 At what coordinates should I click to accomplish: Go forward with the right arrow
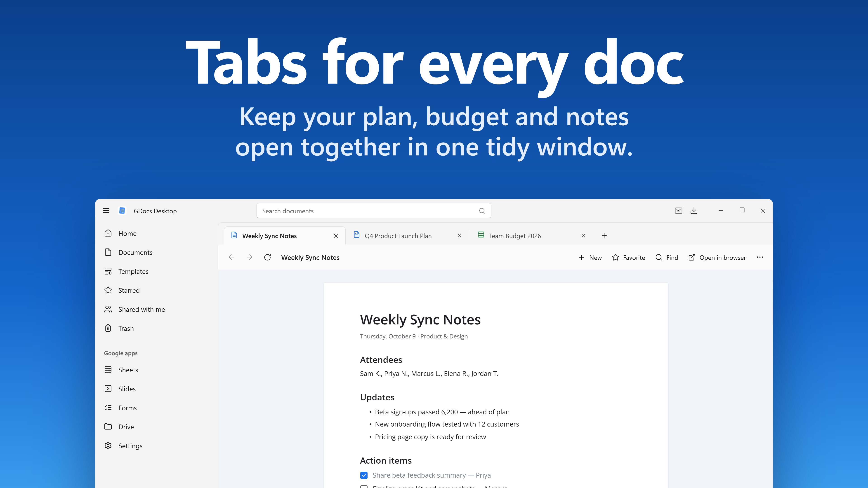[x=249, y=257]
